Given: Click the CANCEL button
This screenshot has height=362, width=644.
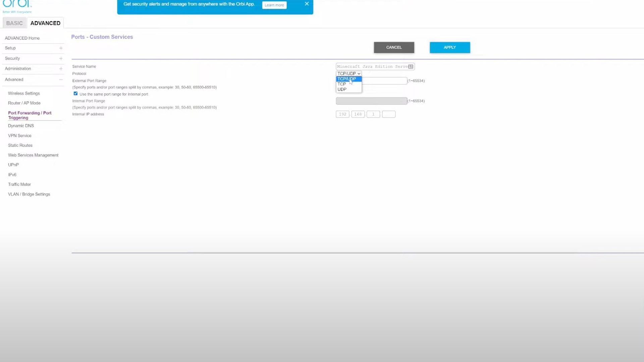Looking at the screenshot, I should pos(394,48).
